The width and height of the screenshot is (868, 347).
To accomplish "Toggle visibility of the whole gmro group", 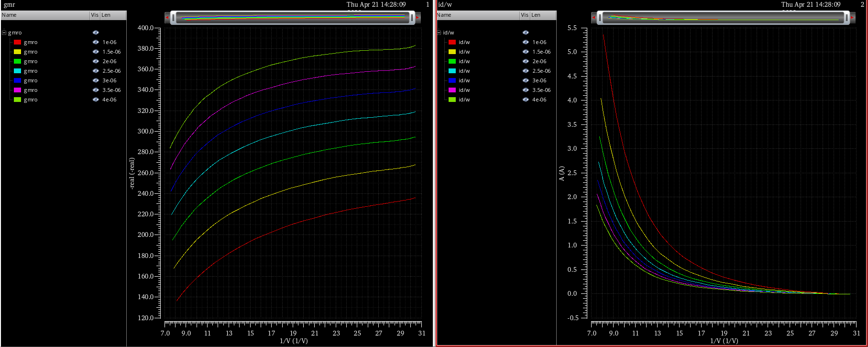I will click(96, 33).
